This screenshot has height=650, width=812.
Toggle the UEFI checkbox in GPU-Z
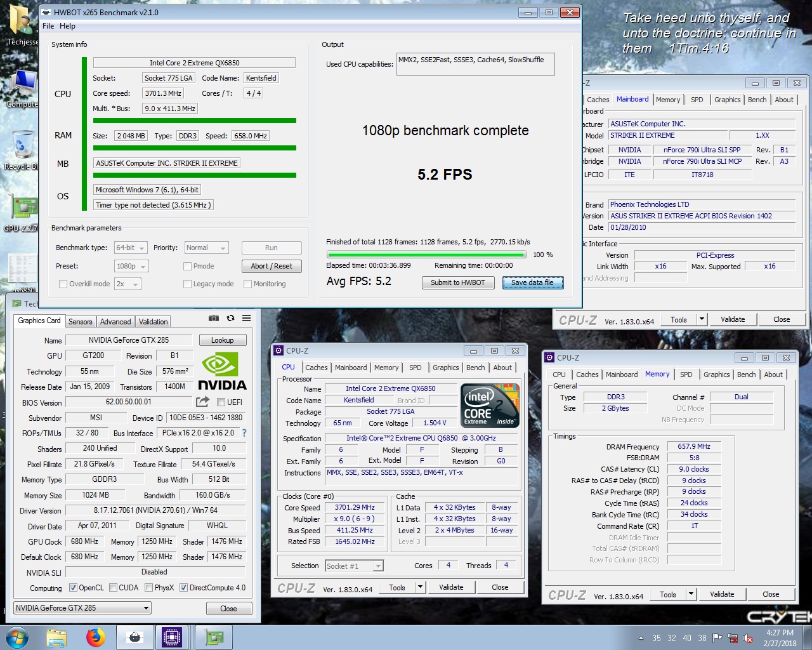pyautogui.click(x=221, y=402)
